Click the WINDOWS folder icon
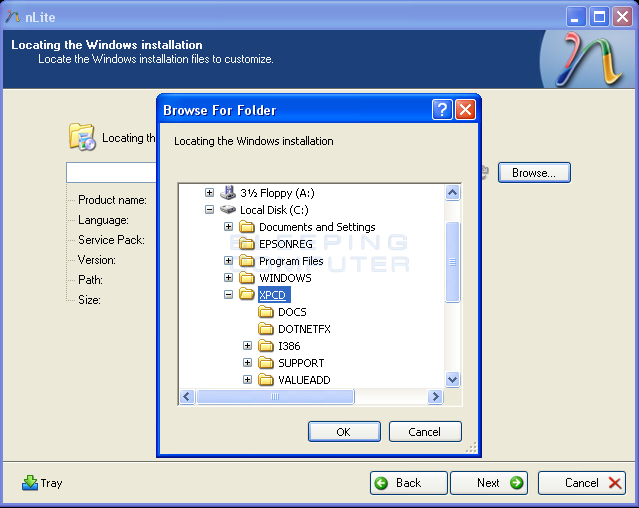639x508 pixels. [247, 278]
